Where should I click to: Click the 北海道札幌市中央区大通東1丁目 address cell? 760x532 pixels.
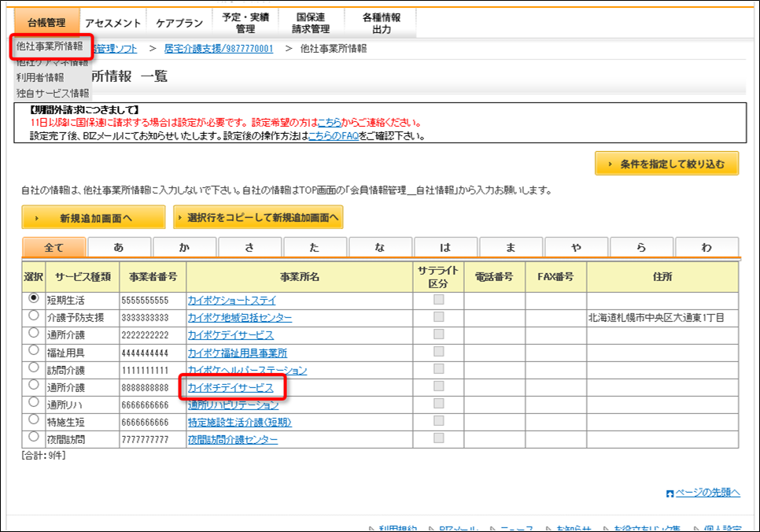point(662,318)
